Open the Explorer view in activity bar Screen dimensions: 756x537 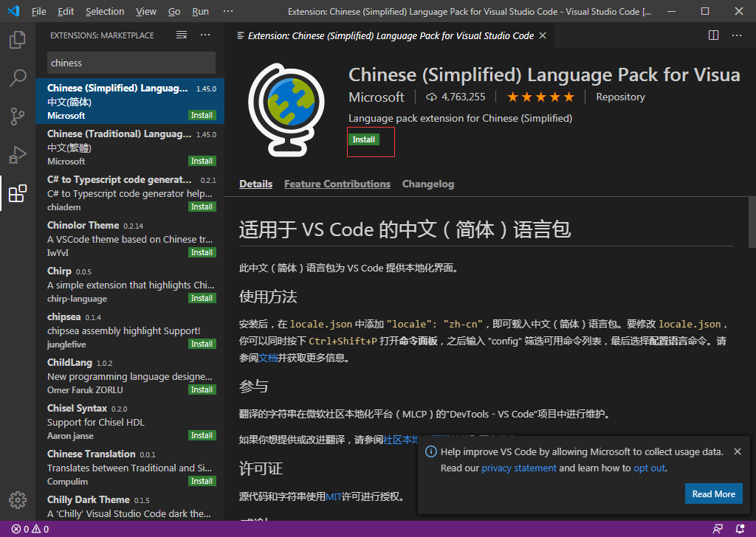18,40
